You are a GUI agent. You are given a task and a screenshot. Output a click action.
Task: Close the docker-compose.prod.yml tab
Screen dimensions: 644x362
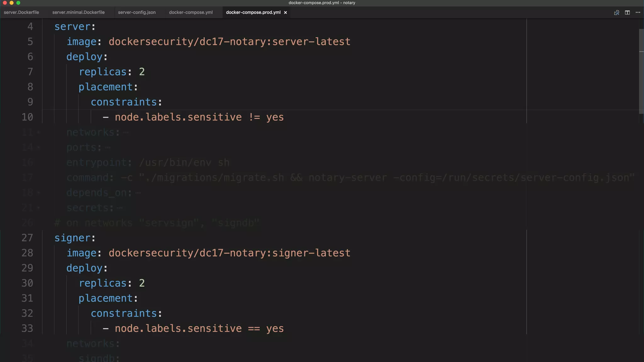[x=286, y=13]
